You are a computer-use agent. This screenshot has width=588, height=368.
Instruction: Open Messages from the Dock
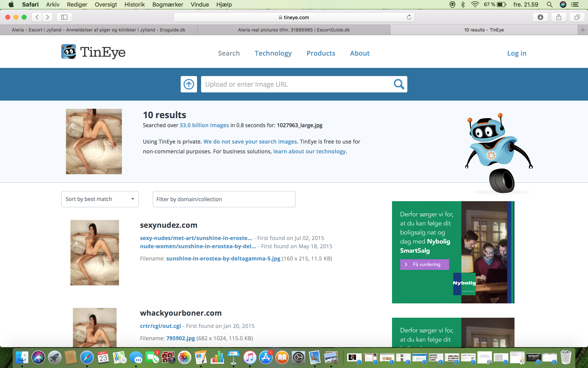136,358
